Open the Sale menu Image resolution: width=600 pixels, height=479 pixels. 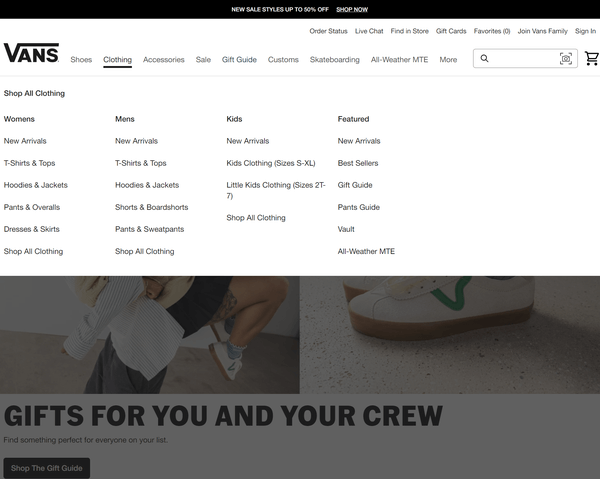(x=203, y=60)
